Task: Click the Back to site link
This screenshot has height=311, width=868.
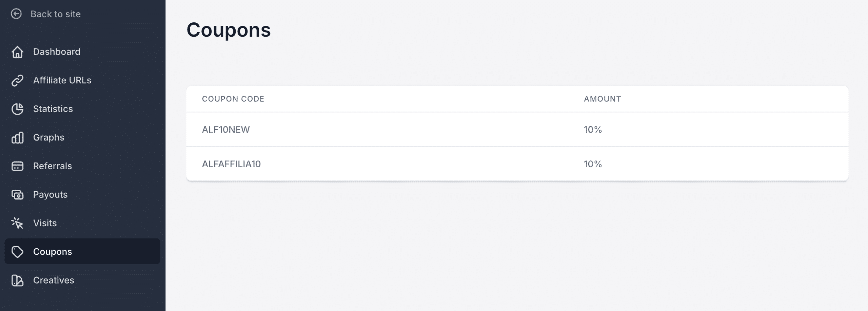Action: point(56,14)
